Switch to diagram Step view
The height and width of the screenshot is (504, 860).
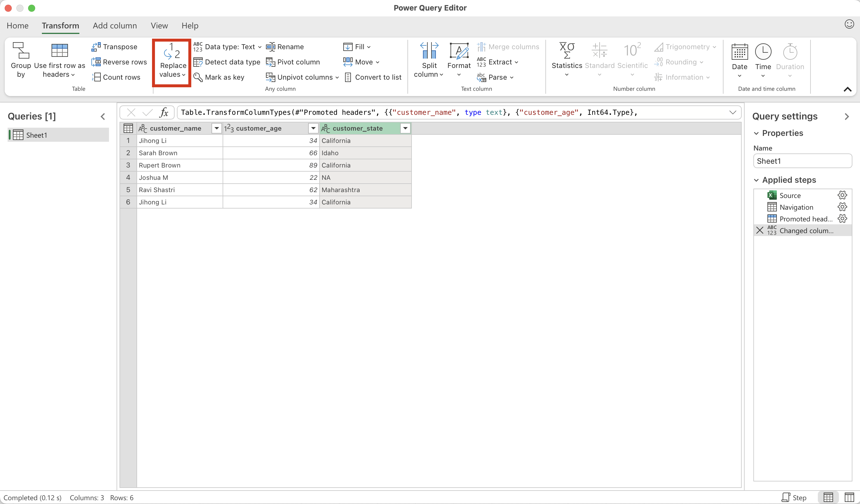[794, 498]
